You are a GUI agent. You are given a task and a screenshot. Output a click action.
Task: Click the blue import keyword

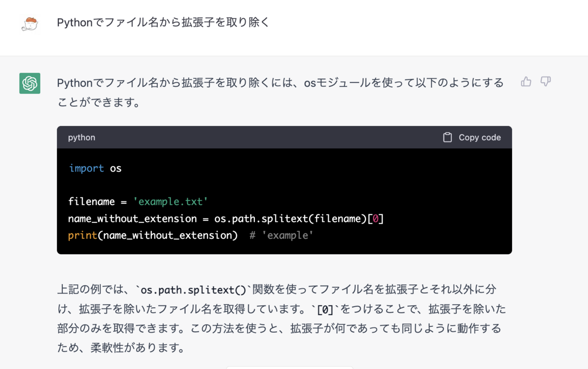pos(86,169)
